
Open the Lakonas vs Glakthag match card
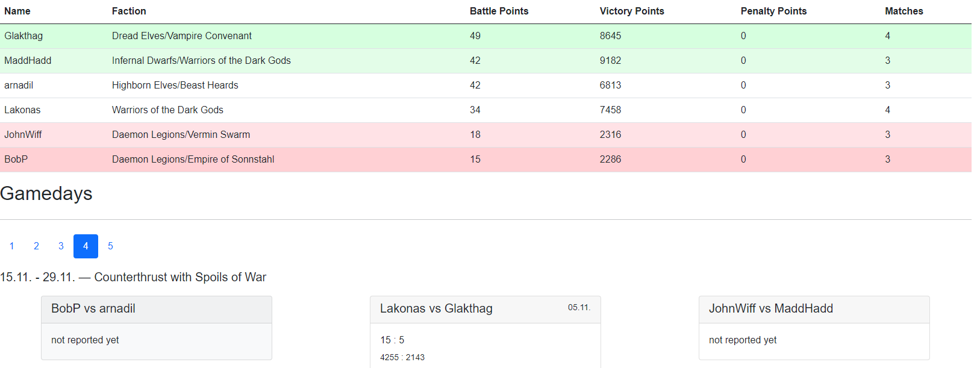pyautogui.click(x=436, y=308)
